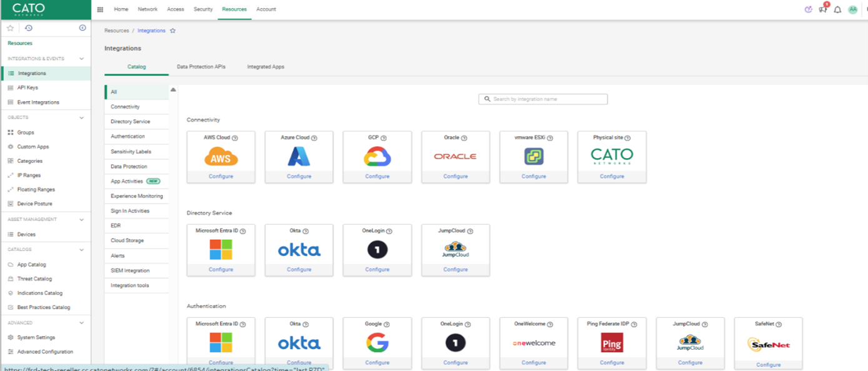Show help for GCP integration
Image resolution: width=868 pixels, height=371 pixels.
pos(384,138)
